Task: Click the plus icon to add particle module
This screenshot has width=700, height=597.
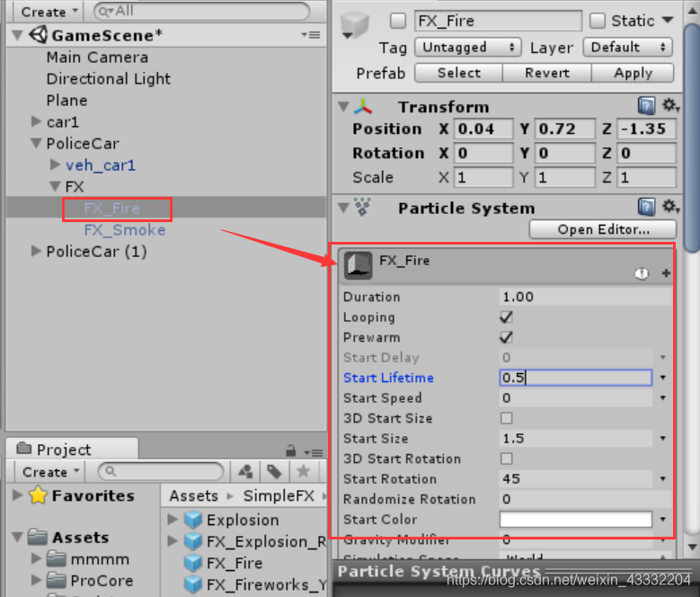Action: (666, 273)
